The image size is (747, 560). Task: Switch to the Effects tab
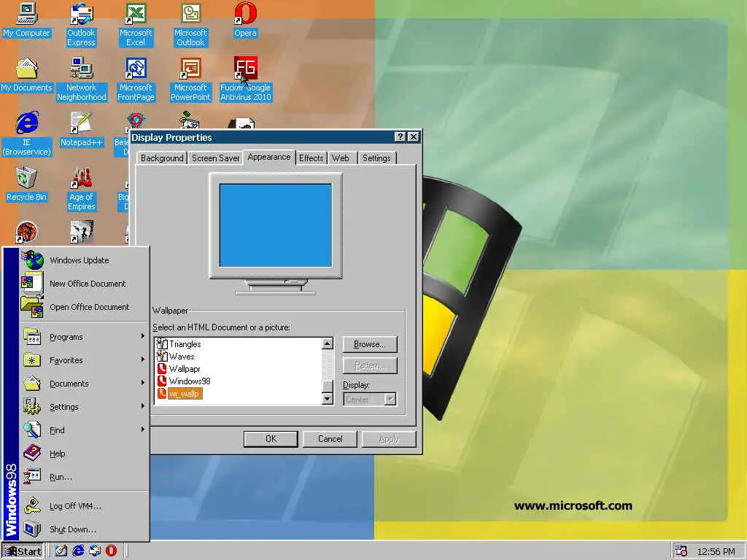point(311,158)
